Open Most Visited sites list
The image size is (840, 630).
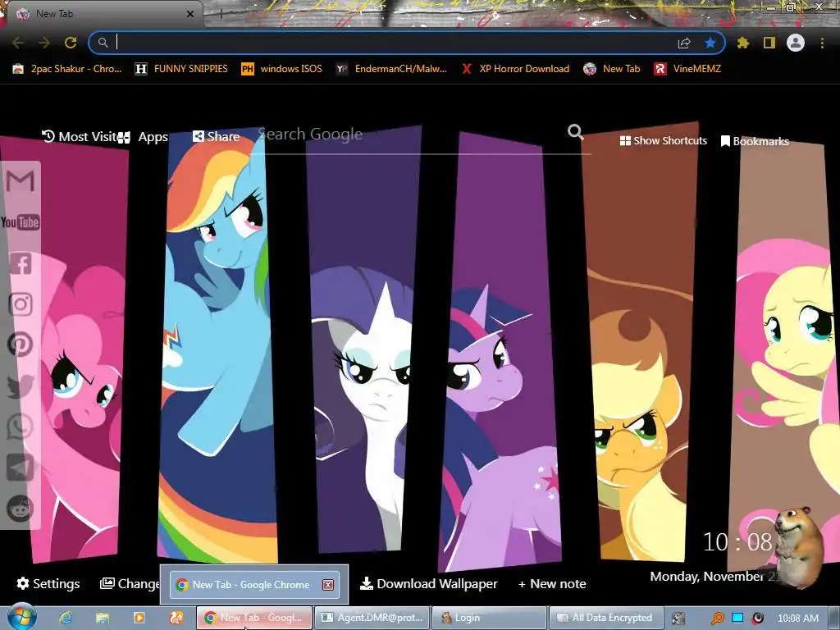click(80, 137)
